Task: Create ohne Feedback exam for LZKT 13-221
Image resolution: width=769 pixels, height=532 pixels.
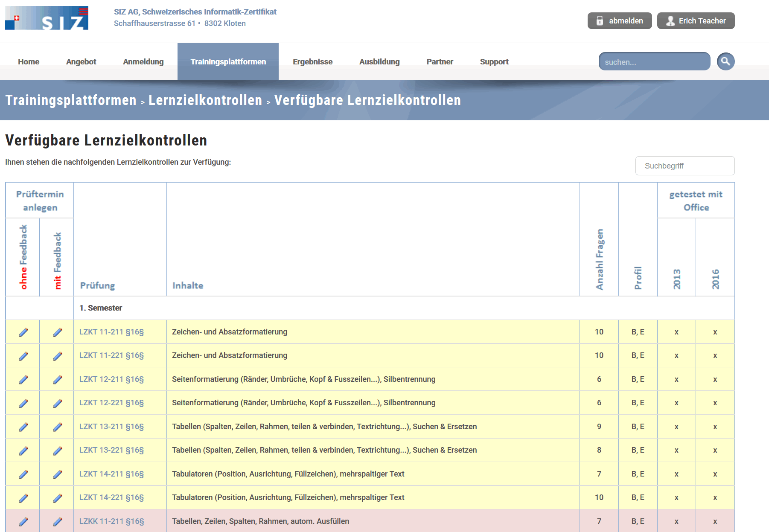Action: pyautogui.click(x=23, y=451)
